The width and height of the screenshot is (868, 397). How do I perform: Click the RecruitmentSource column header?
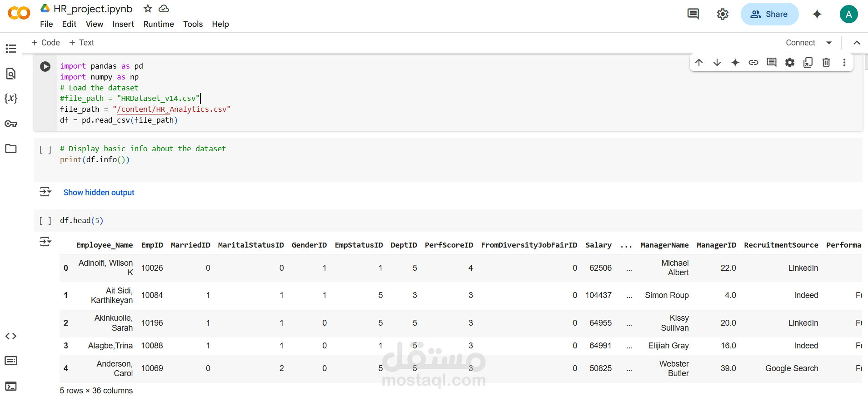[x=781, y=245]
